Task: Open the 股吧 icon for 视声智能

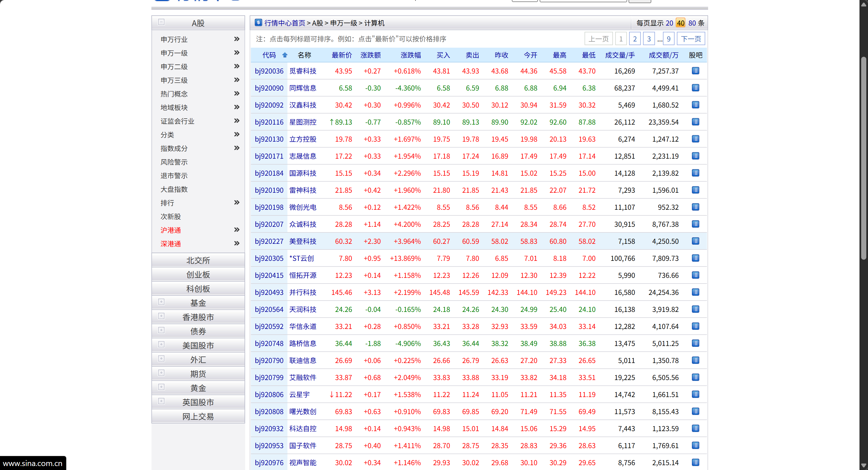Action: click(x=695, y=462)
